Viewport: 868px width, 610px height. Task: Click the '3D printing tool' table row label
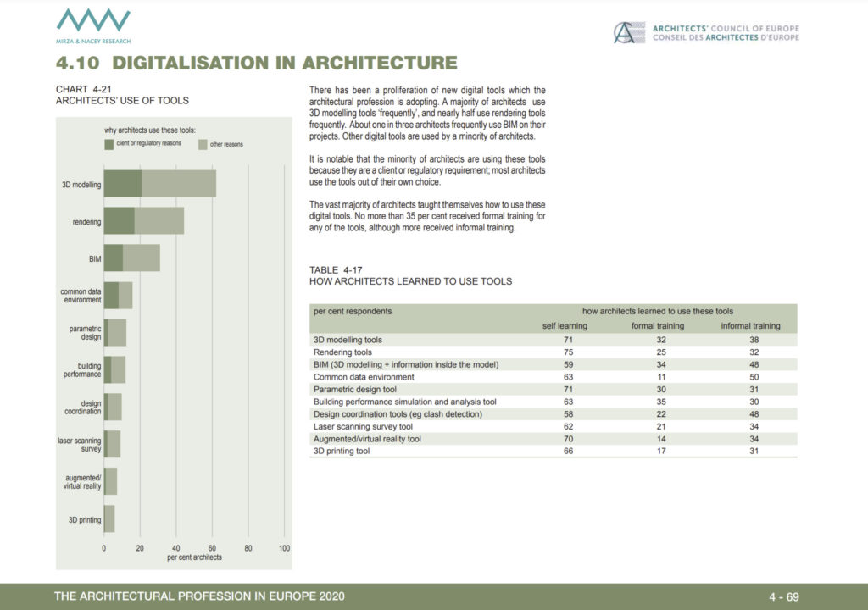[x=342, y=451]
